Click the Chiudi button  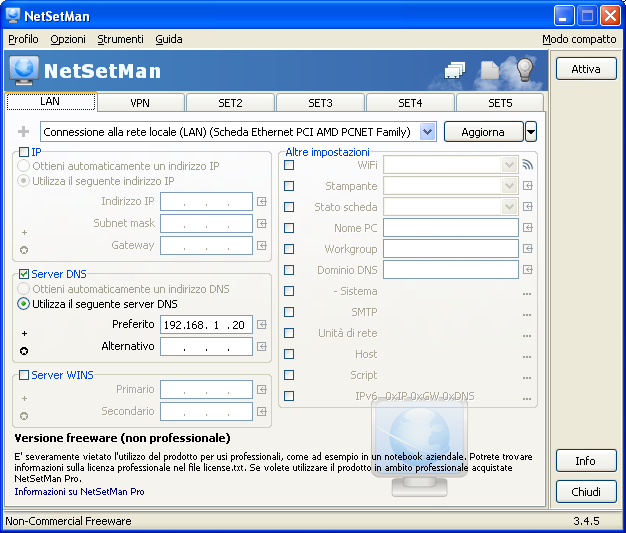point(586,491)
